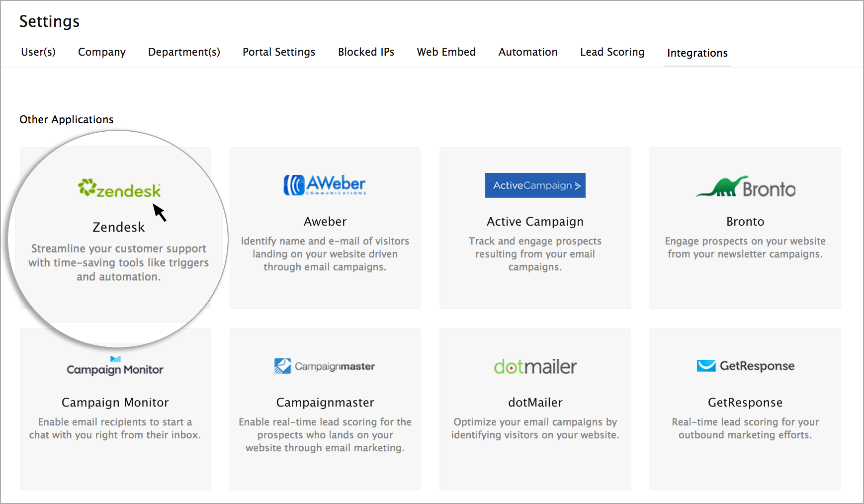Image resolution: width=864 pixels, height=504 pixels.
Task: Click 'Track and engage prospects' description
Action: (x=535, y=254)
